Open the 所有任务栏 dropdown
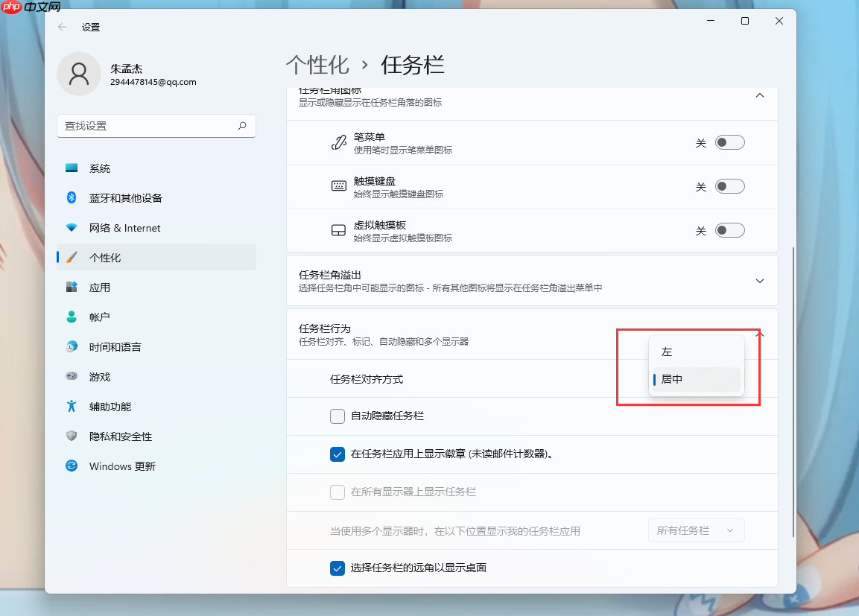 pyautogui.click(x=695, y=530)
